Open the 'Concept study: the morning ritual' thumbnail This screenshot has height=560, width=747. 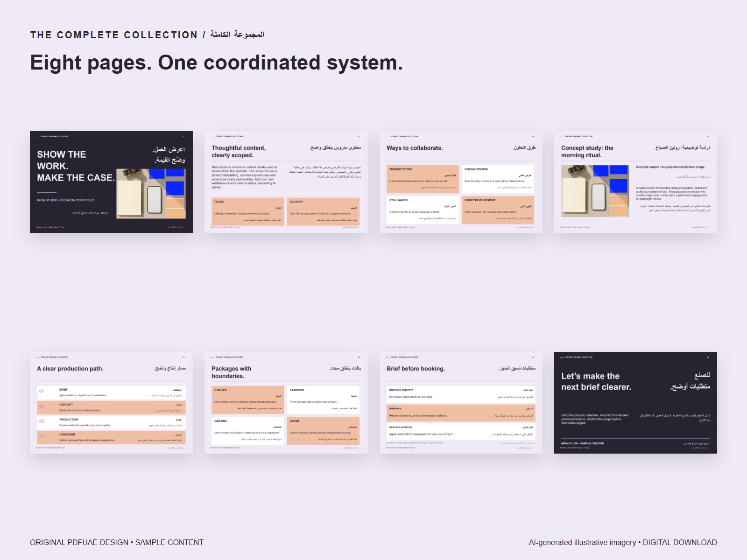(635, 182)
